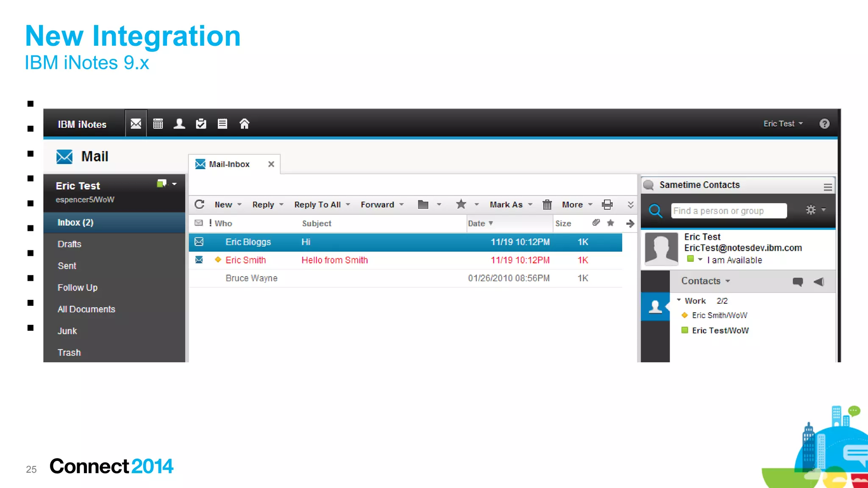Switch to the Mail-Inbox tab
The image size is (868, 488).
(229, 164)
